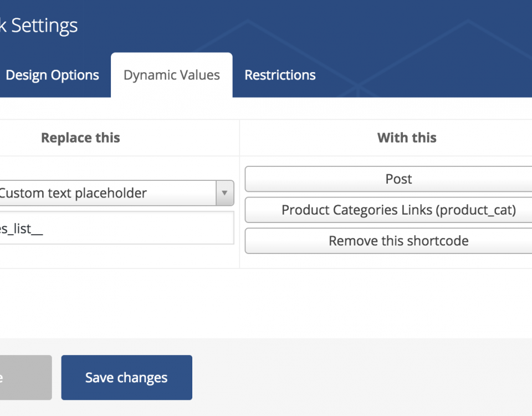
Task: Click the Settings title in the header
Action: click(x=44, y=26)
